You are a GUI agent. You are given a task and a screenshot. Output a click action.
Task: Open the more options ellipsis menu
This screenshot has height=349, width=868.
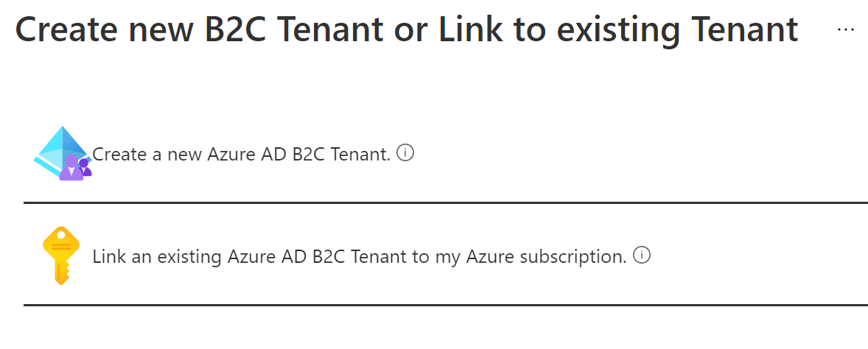(846, 29)
